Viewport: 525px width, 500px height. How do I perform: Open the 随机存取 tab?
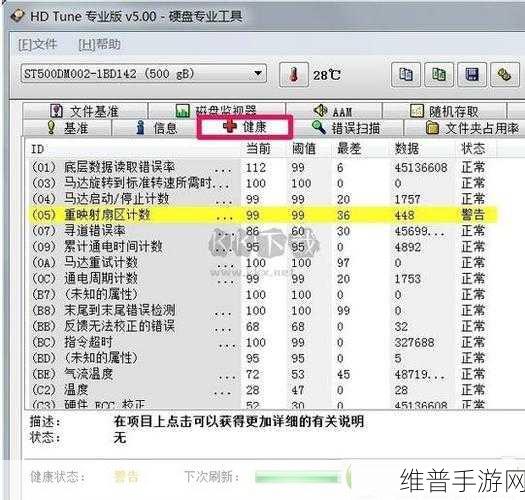(445, 111)
